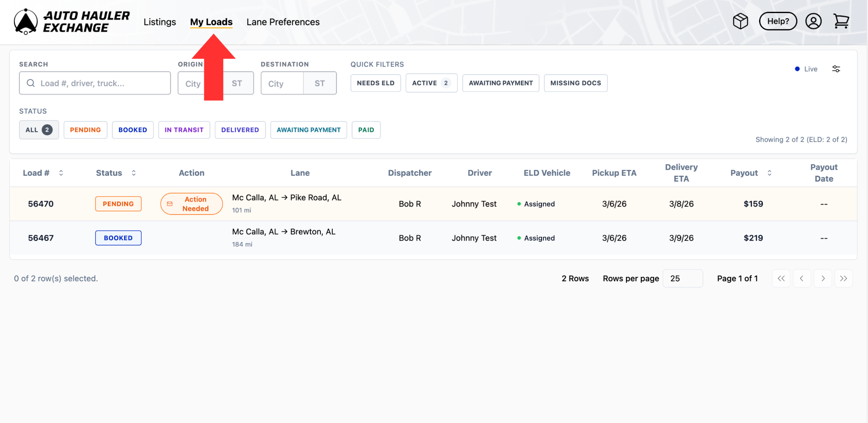Open the Lane Preferences tab
The width and height of the screenshot is (868, 423).
click(x=283, y=22)
